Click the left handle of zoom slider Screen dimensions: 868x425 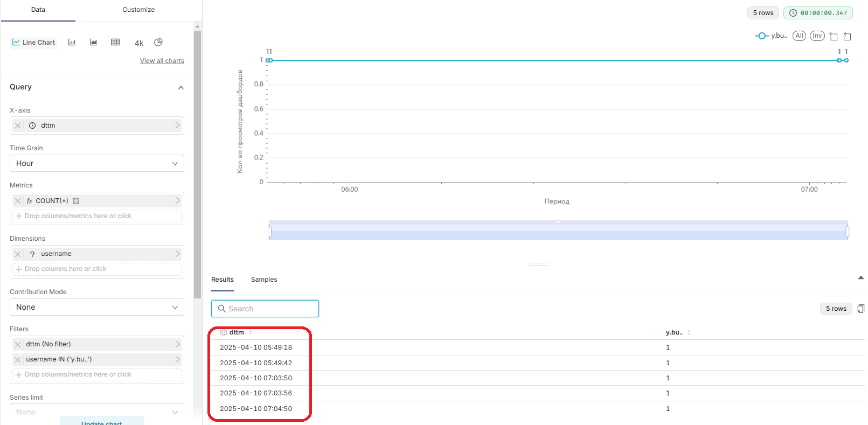pos(269,232)
